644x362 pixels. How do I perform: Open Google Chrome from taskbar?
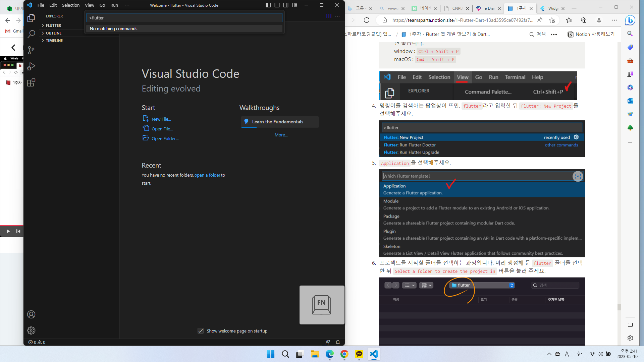point(344,354)
